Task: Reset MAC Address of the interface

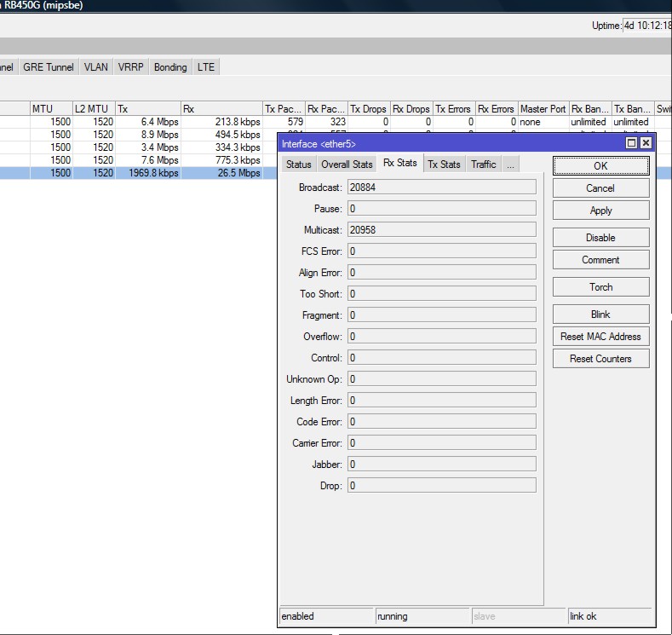Action: (600, 337)
